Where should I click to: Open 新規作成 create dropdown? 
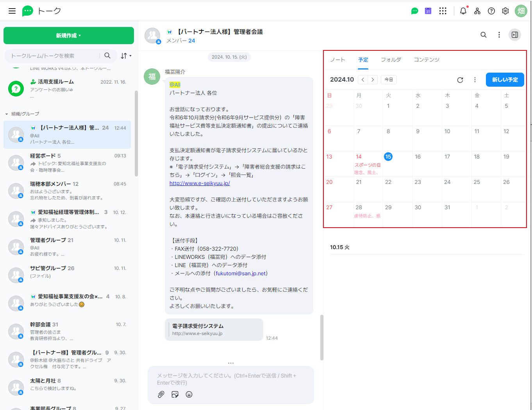(69, 36)
